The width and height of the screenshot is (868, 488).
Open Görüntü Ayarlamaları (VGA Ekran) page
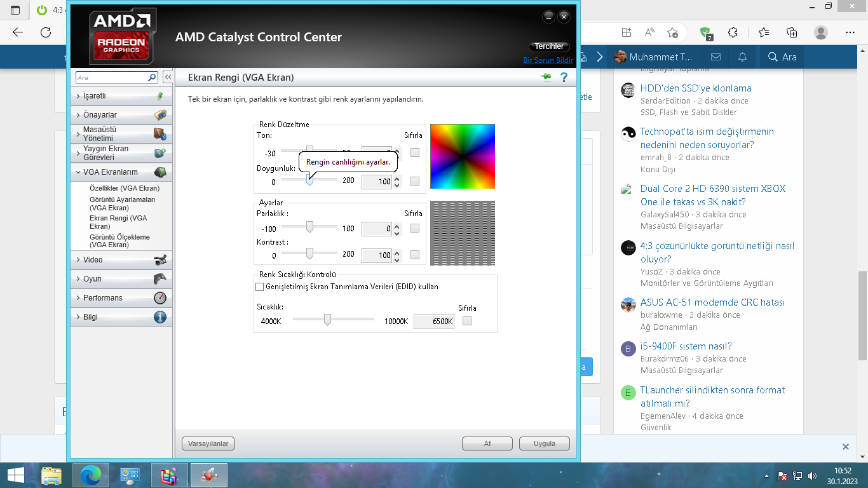pyautogui.click(x=123, y=204)
